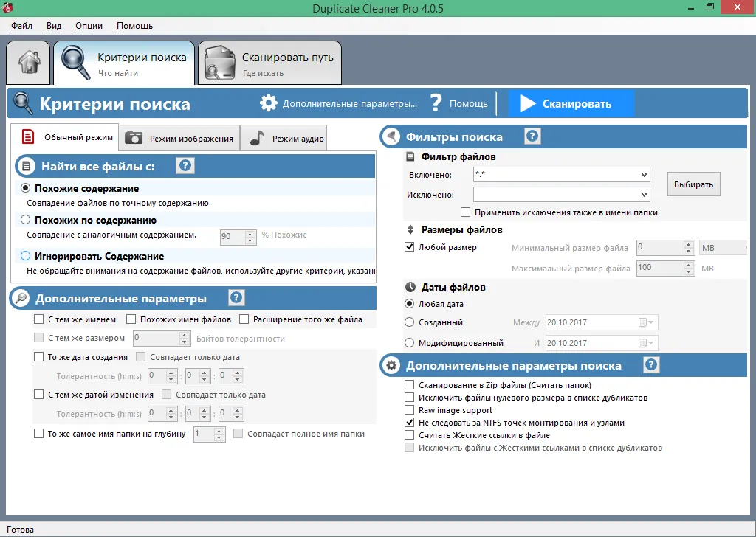Click the funnel icon in Фильтры поиска header
Screen dimensions: 756x537
pyautogui.click(x=391, y=136)
